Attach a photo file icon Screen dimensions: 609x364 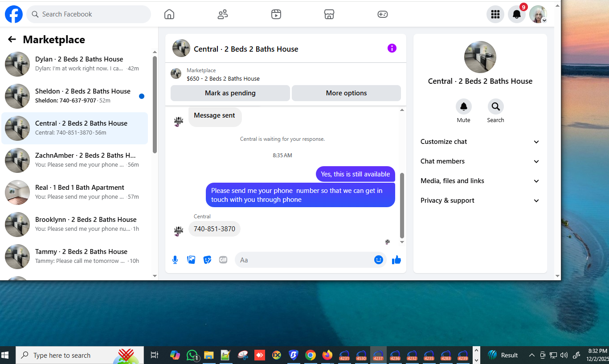tap(191, 260)
